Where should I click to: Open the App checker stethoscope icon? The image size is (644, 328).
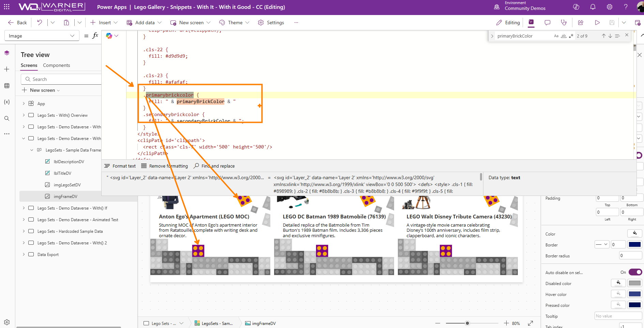coord(564,23)
